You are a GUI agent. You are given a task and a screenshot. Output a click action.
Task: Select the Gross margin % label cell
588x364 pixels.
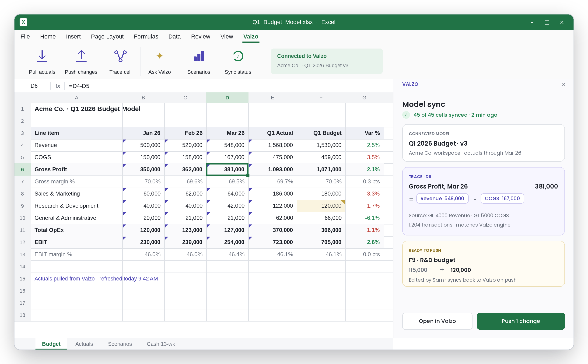77,182
